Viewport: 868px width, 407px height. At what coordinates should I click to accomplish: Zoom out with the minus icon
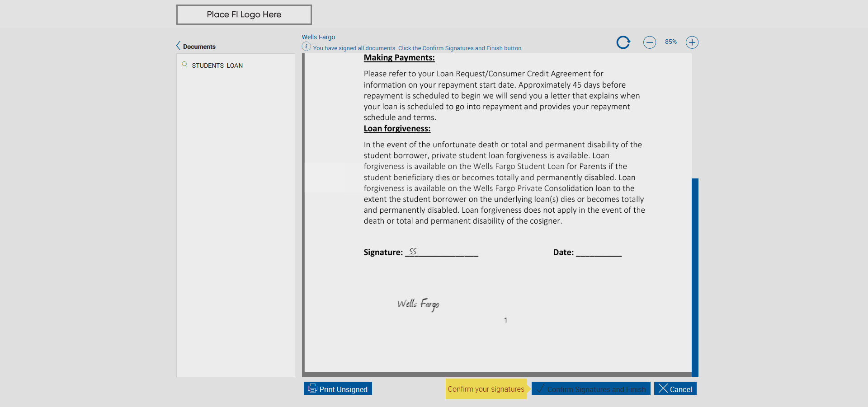tap(650, 42)
